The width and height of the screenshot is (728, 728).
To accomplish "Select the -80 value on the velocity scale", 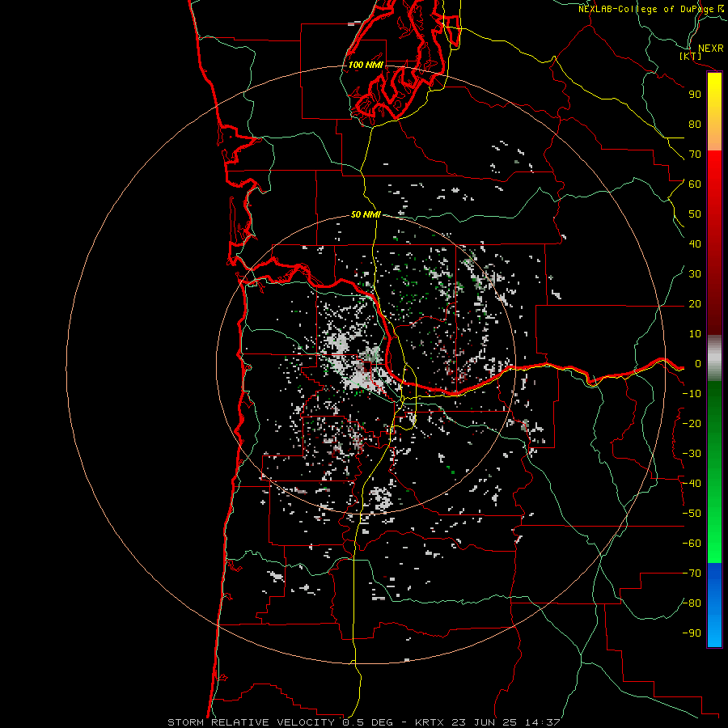I will pos(692,603).
